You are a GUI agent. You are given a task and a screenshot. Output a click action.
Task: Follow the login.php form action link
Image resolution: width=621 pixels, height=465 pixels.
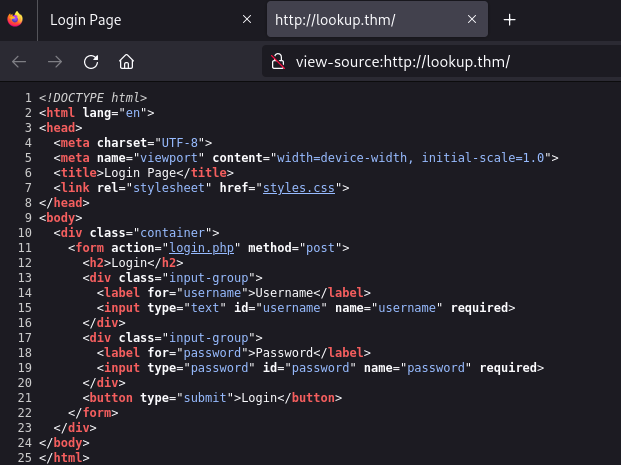198,247
